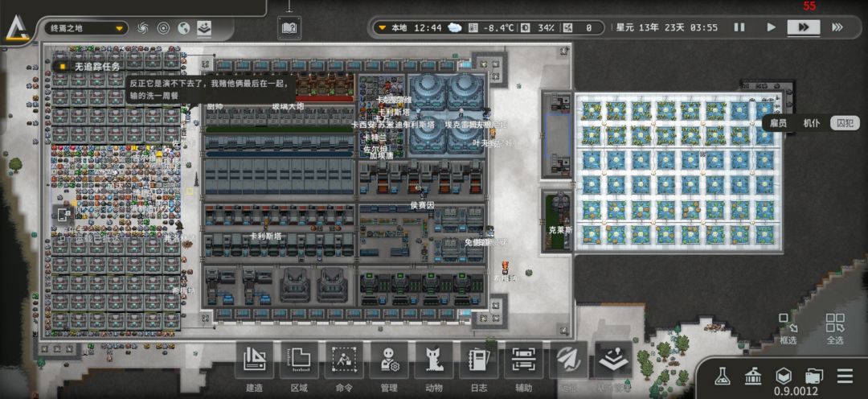This screenshot has height=399, width=868.
Task: Set game to double fast-forward speed
Action: (x=804, y=27)
